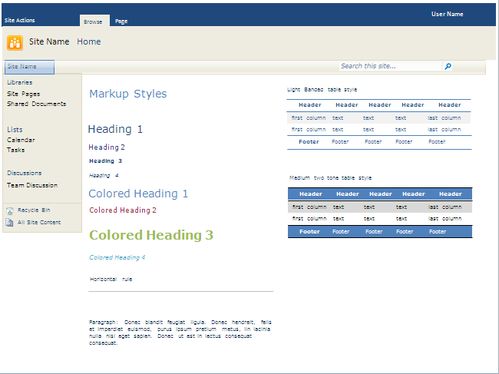The width and height of the screenshot is (499, 374).
Task: Open the Calendar list
Action: 21,140
